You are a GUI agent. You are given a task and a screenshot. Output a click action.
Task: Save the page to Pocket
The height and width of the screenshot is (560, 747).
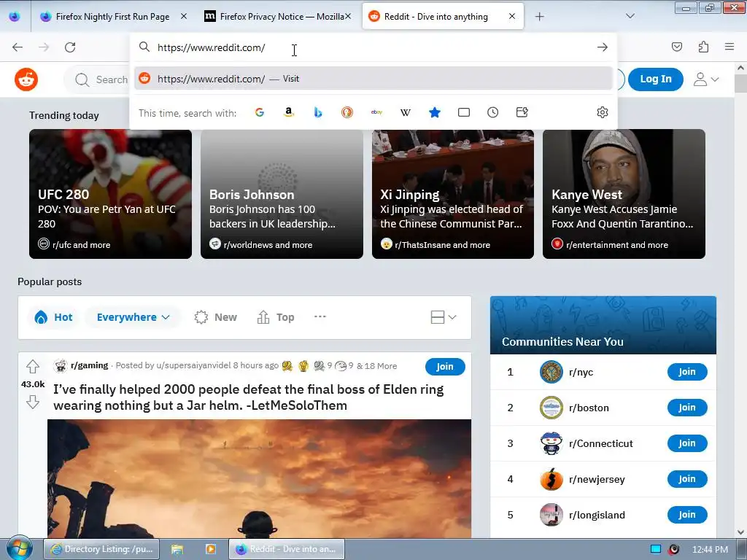(676, 47)
